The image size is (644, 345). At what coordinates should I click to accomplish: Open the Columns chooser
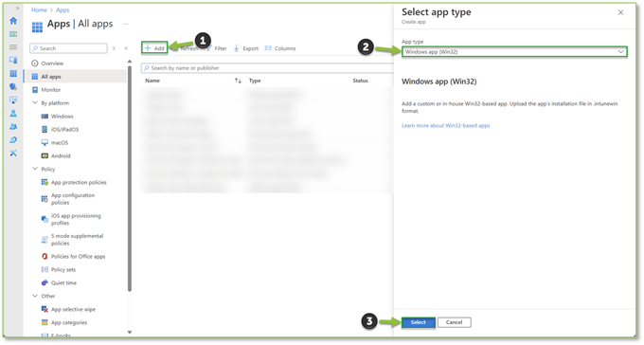click(280, 48)
